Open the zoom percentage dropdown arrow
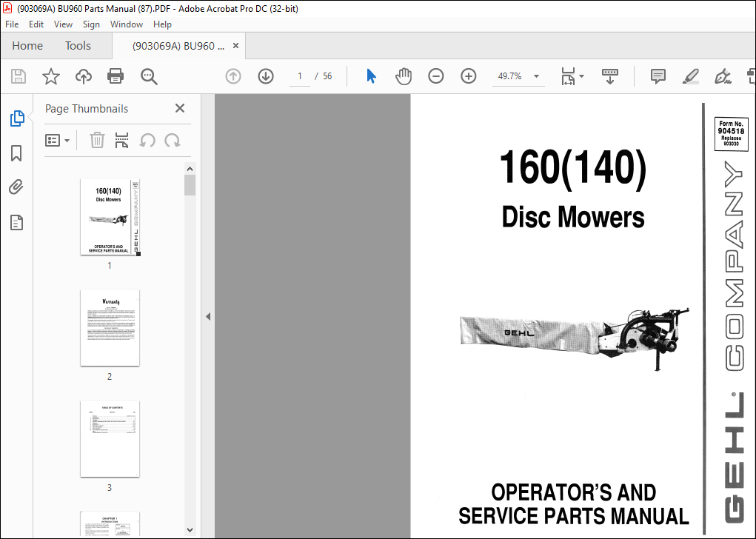The width and height of the screenshot is (756, 539). 536,76
